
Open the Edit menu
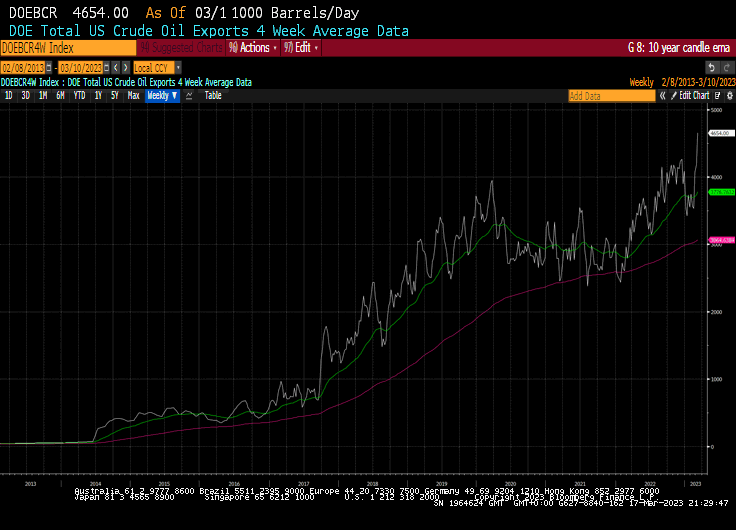pos(301,47)
